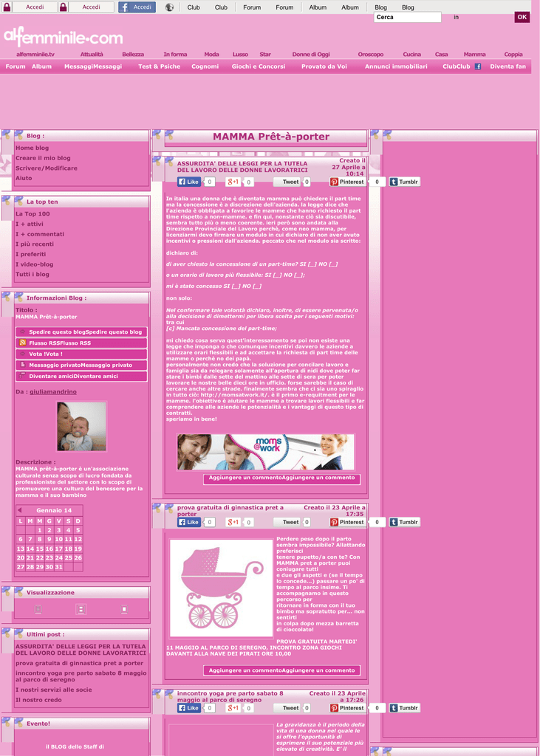Click the baby stroller image
This screenshot has height=756, width=540.
click(221, 588)
